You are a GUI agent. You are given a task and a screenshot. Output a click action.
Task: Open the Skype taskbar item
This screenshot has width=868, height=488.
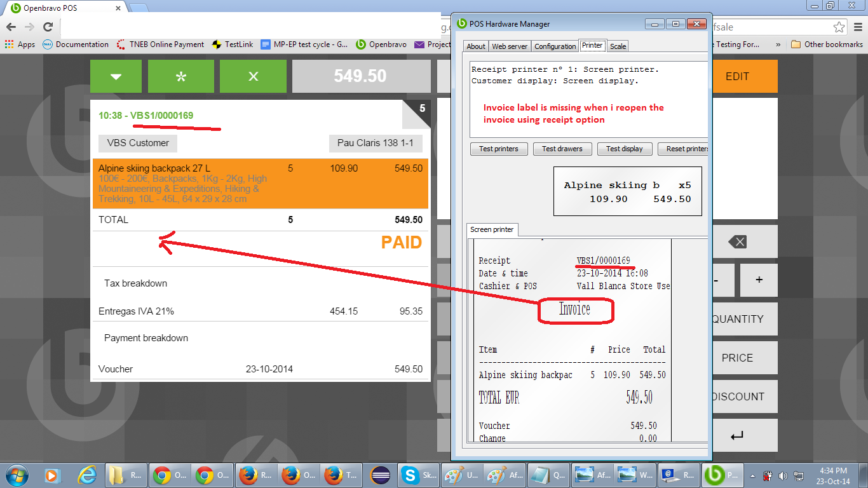[417, 475]
